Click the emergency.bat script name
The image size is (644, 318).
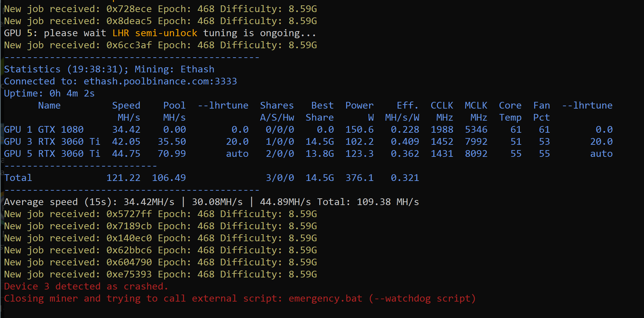pyautogui.click(x=325, y=299)
